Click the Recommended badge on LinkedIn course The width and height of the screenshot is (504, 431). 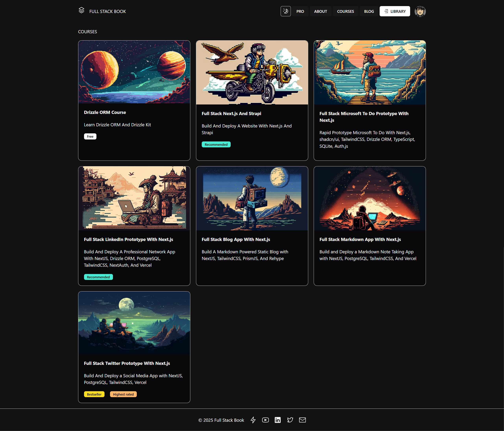pos(98,277)
